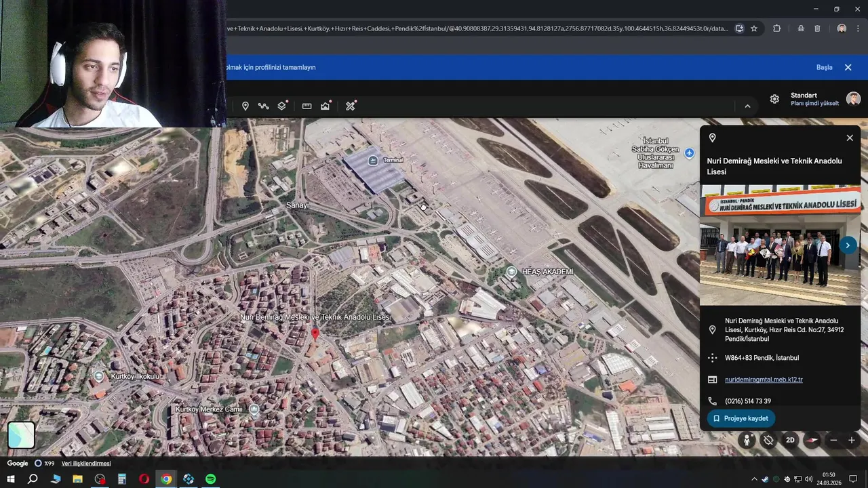Image resolution: width=868 pixels, height=488 pixels.
Task: Collapse the toolbar with the up chevron
Action: point(747,106)
